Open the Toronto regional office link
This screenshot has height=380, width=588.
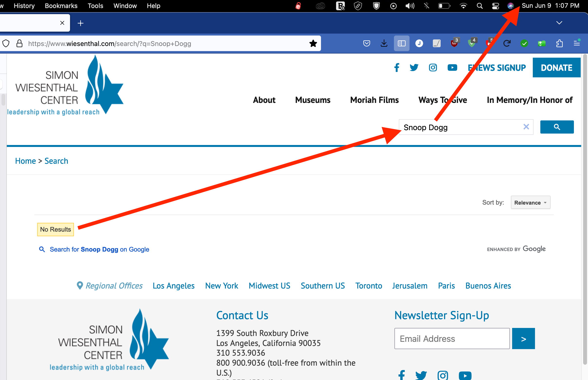coord(368,286)
